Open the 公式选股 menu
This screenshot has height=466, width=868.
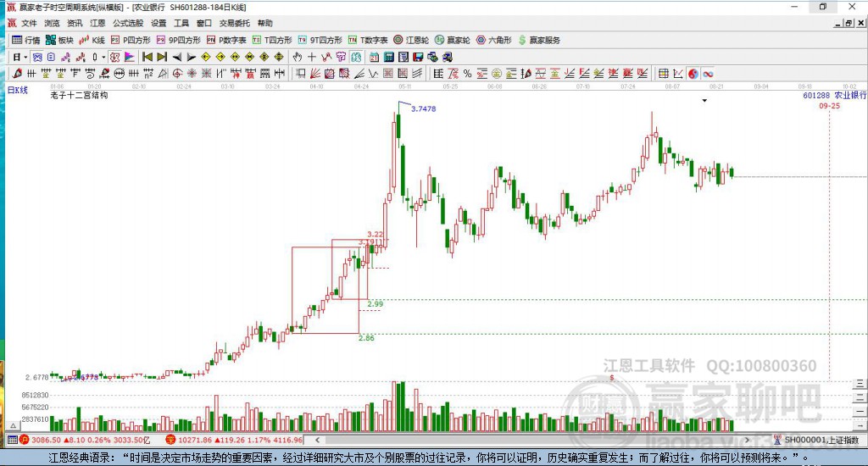[x=128, y=23]
